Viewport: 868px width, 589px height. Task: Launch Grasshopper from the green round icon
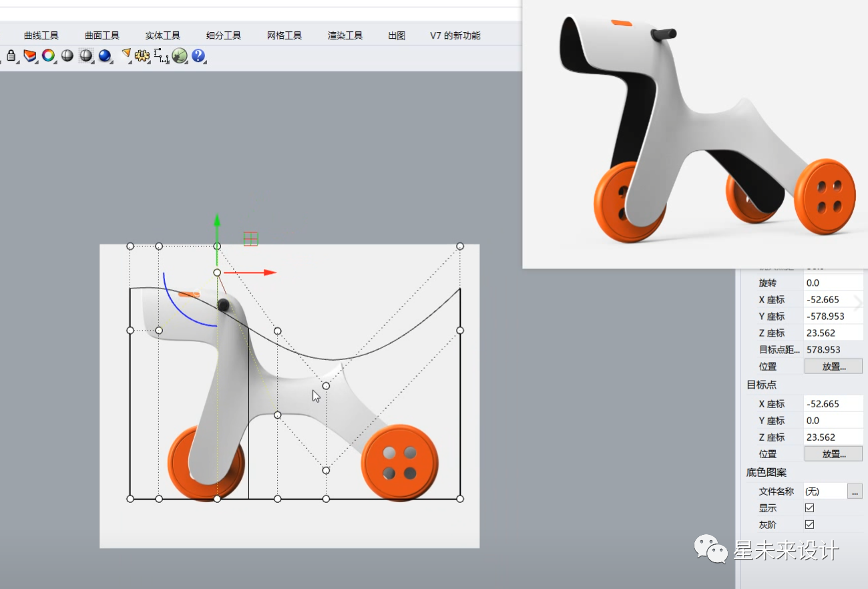(179, 56)
